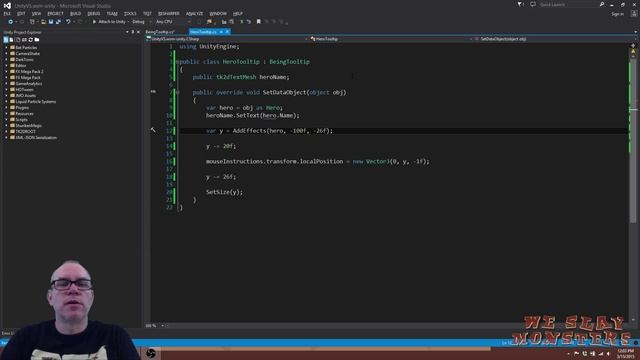
Task: Click the bookmark toolbar icon
Action: point(258,22)
